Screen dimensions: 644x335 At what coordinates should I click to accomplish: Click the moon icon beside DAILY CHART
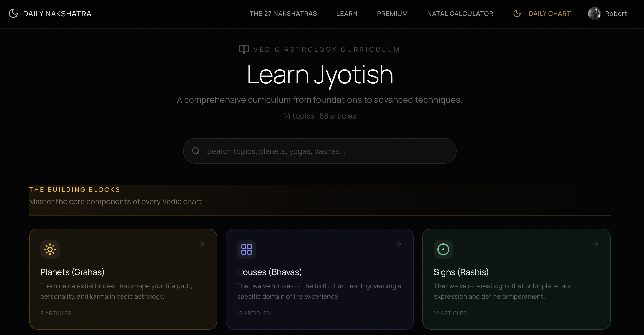pyautogui.click(x=517, y=13)
